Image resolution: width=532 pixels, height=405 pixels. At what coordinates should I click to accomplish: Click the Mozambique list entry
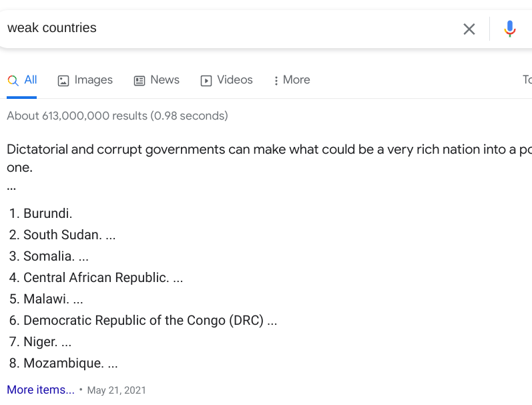[63, 363]
